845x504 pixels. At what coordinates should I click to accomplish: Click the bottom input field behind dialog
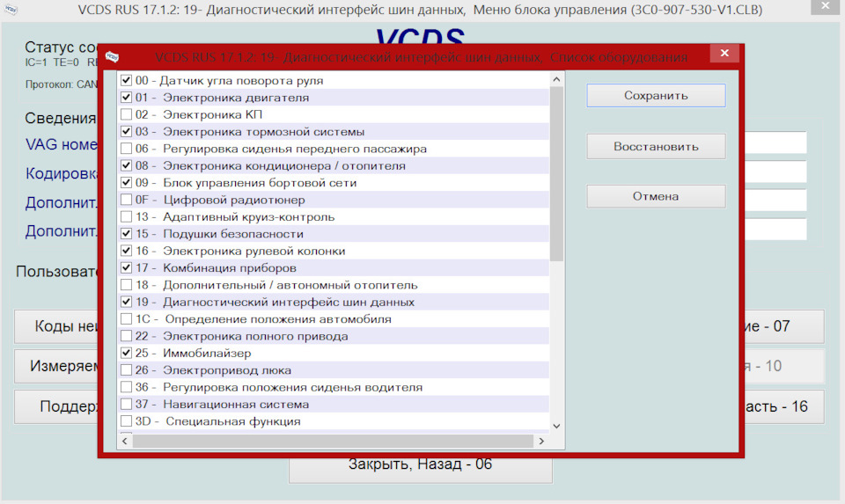tap(775, 229)
